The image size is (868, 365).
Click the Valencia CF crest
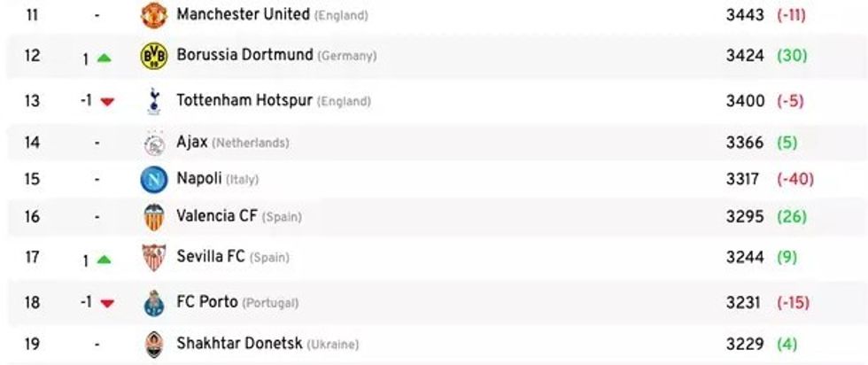(153, 217)
